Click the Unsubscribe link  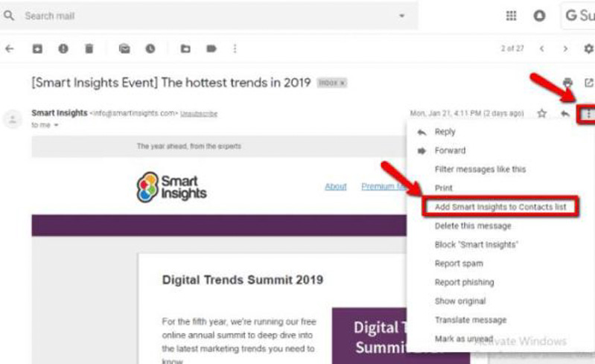[199, 113]
